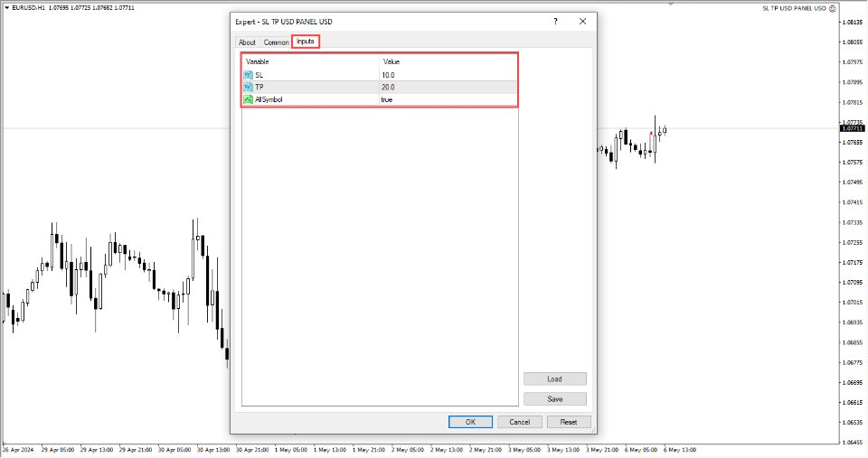
Task: Reset inputs with the Reset button
Action: tap(568, 422)
